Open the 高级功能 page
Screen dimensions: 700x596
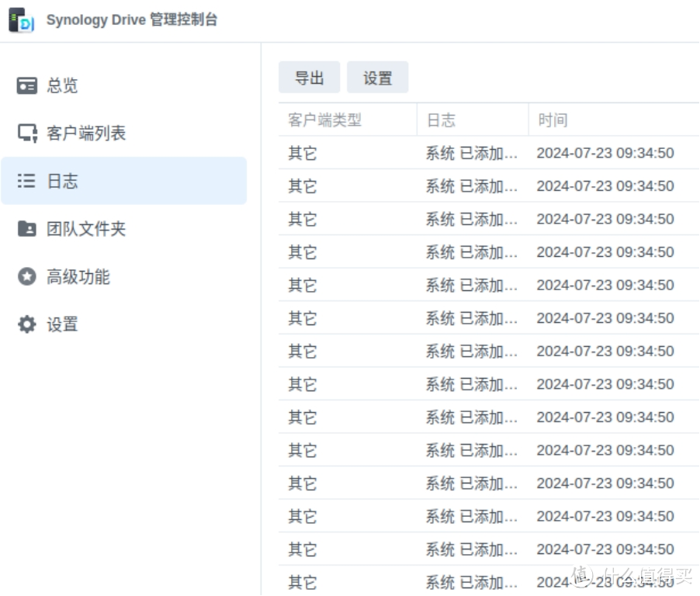[80, 276]
